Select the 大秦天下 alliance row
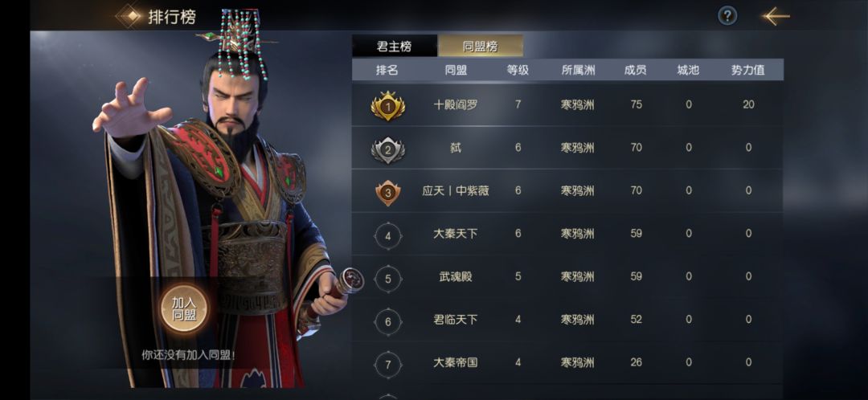 (567, 234)
